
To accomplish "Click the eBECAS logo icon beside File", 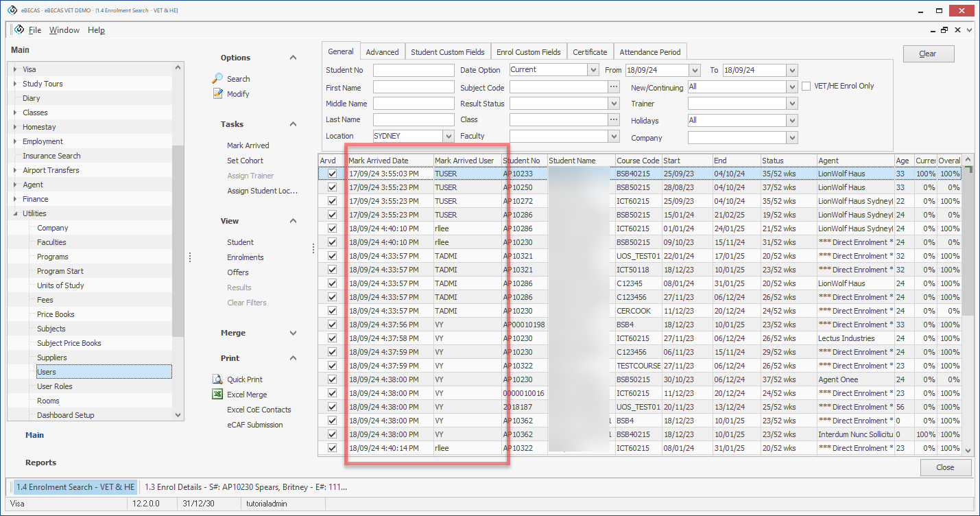I will tap(19, 30).
